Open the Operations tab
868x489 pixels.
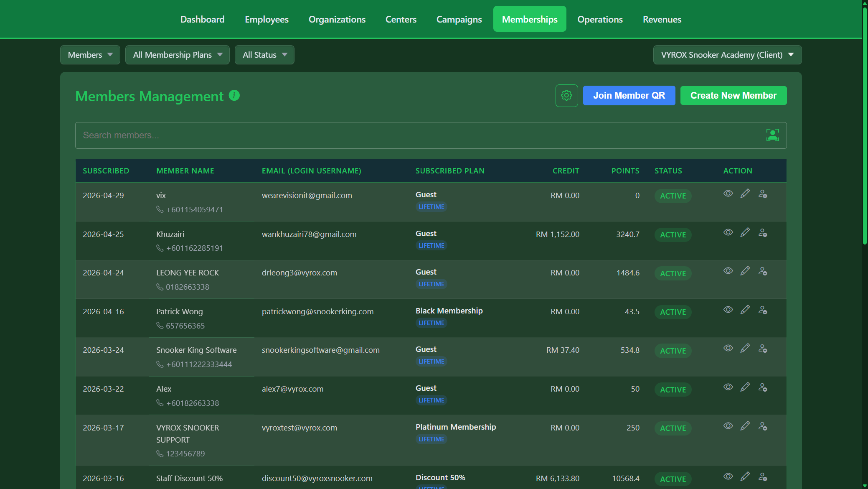click(x=600, y=19)
